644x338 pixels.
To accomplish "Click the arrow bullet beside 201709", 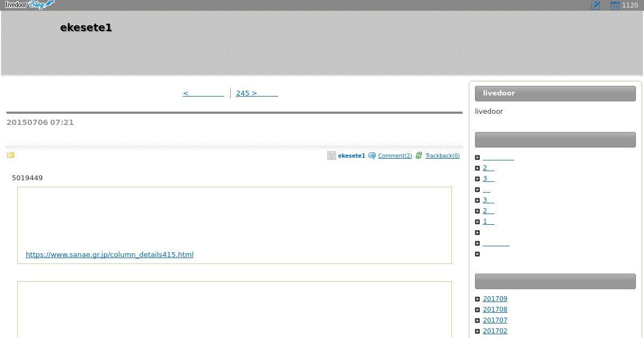I will click(478, 299).
